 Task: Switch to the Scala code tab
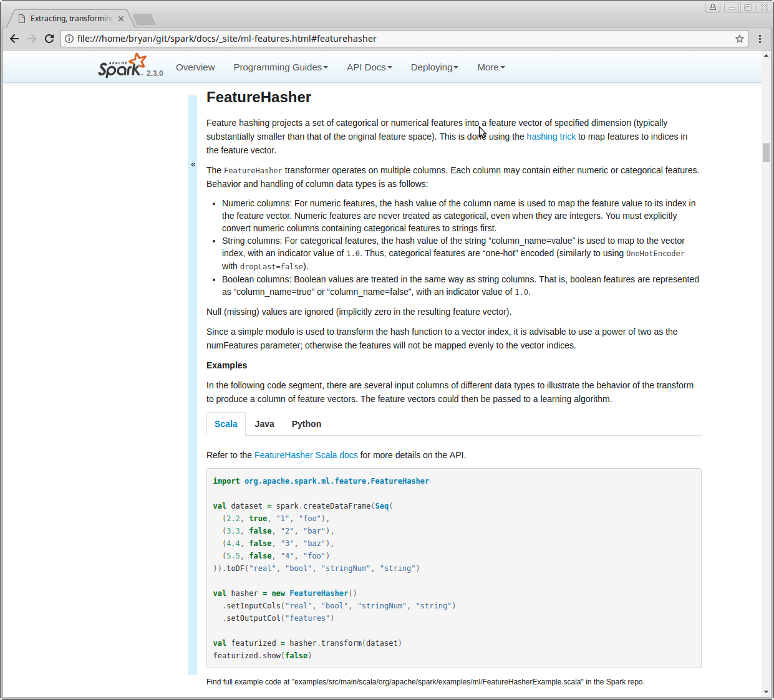[x=226, y=424]
